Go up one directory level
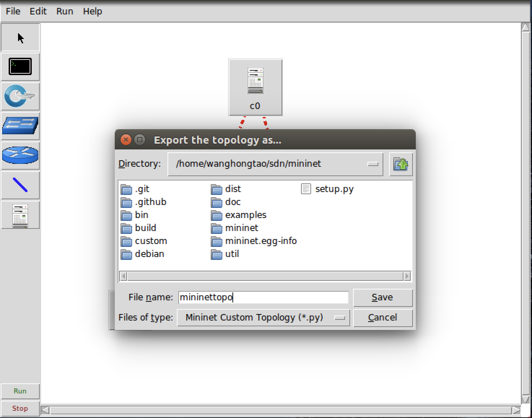 click(401, 164)
